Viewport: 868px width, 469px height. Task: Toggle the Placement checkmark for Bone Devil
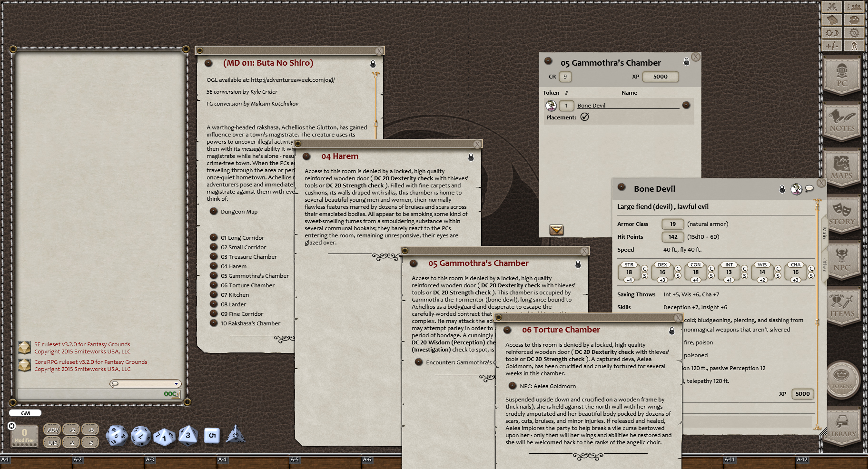tap(585, 117)
